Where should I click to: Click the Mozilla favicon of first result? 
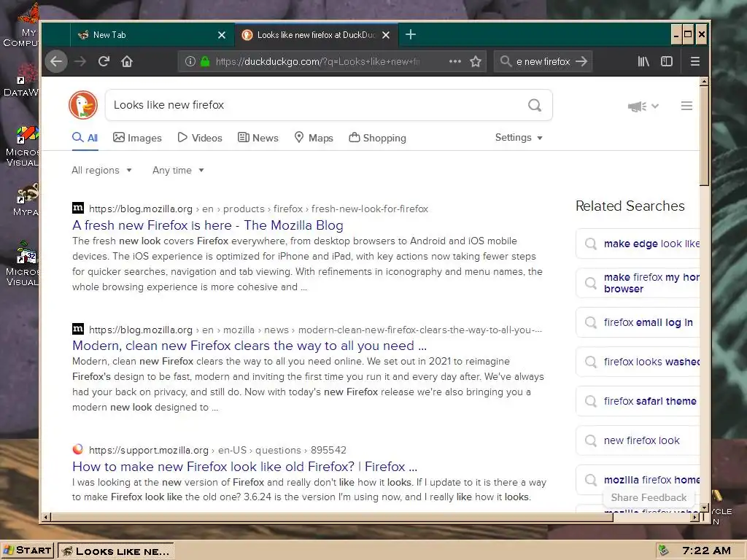pyautogui.click(x=78, y=208)
